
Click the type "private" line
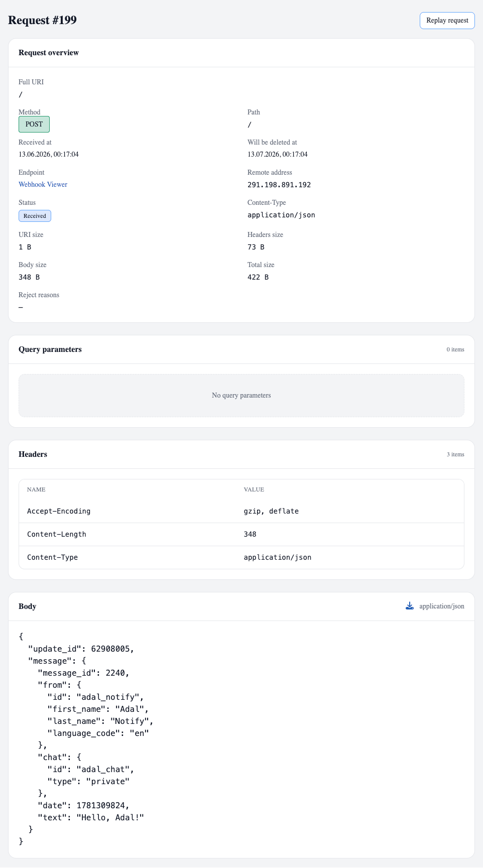[88, 781]
